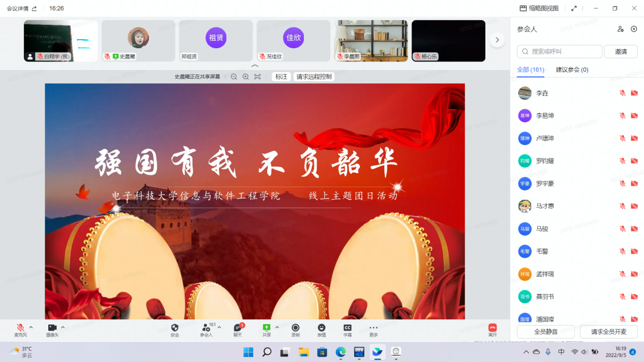The image size is (644, 362).
Task: Open the 安全 security shield icon
Action: click(175, 328)
